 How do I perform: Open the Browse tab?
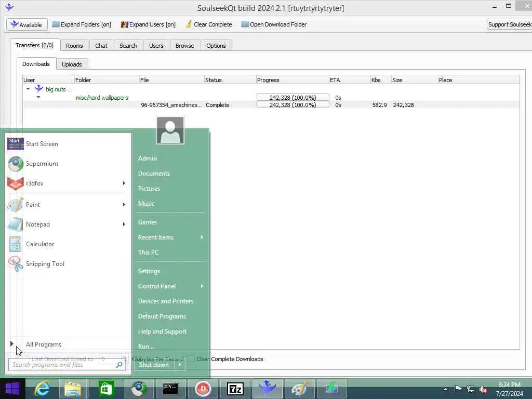[x=184, y=46]
